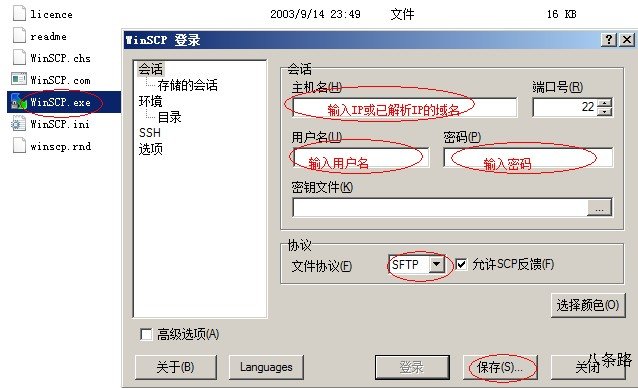Screen dimensions: 638x388
Task: Click the WinSCP.com application icon
Action: [19, 79]
